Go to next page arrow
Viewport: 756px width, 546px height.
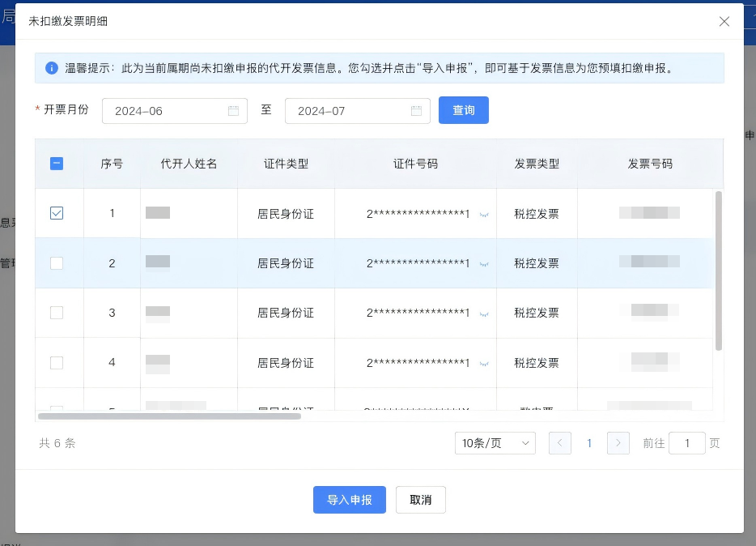pos(618,443)
